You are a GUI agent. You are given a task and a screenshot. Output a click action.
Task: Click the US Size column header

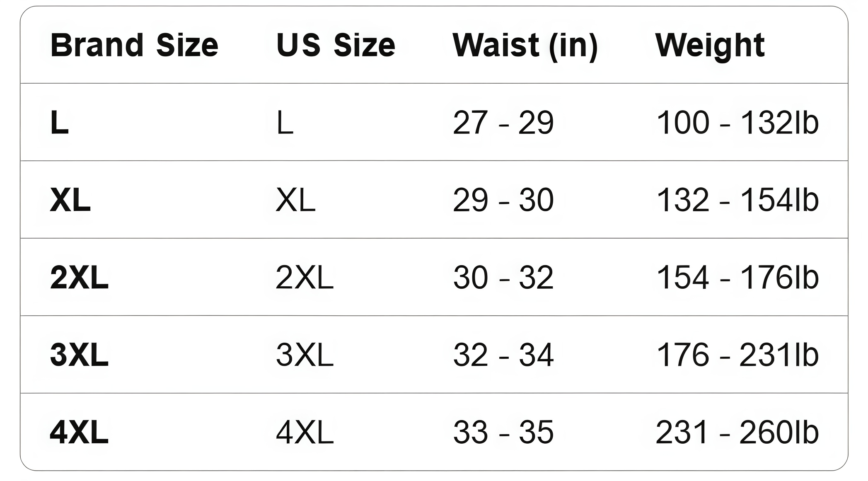point(336,45)
